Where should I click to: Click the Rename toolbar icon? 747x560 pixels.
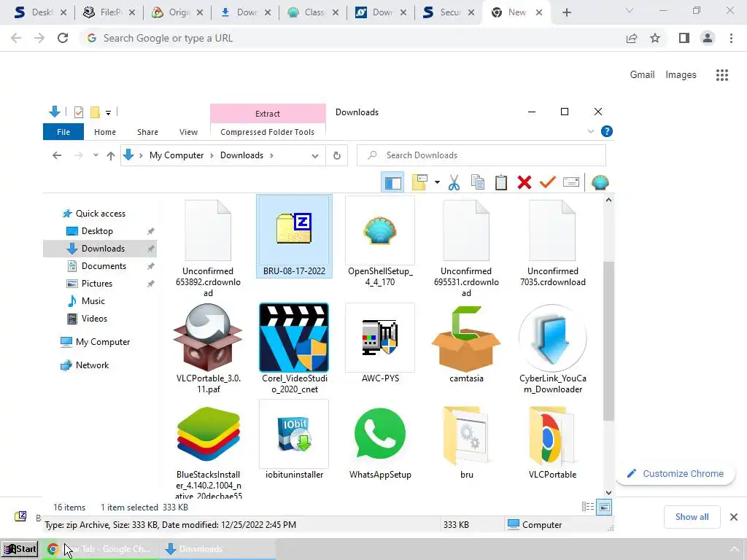pos(570,182)
